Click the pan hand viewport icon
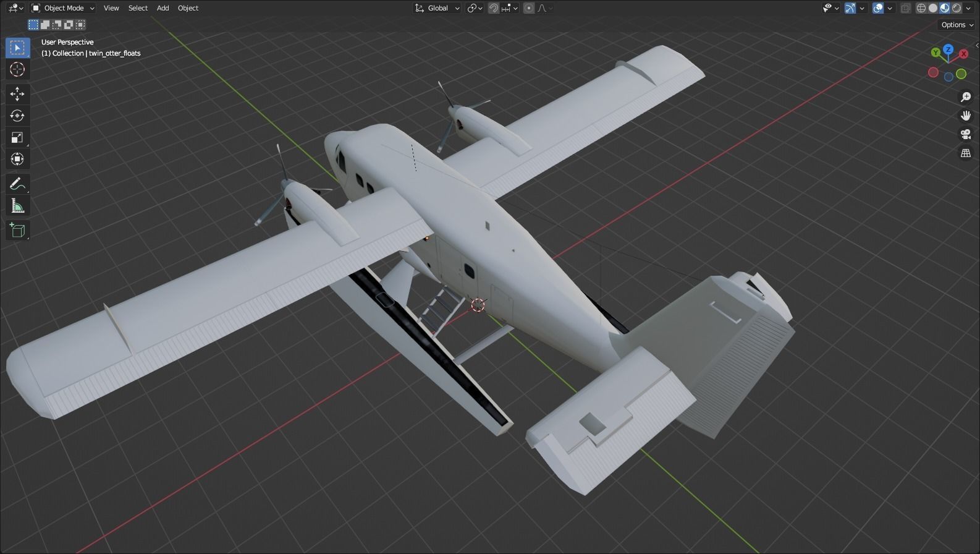This screenshot has width=980, height=554. [966, 116]
